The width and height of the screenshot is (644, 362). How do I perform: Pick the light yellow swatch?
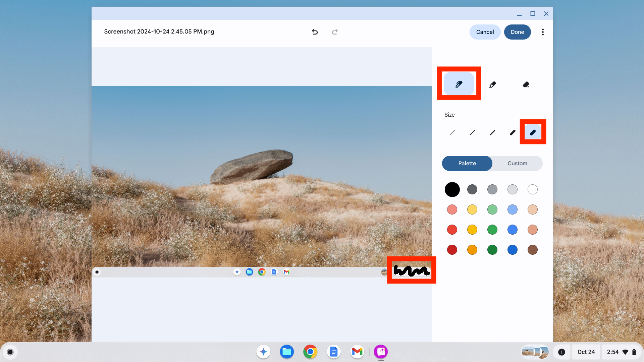pos(472,209)
